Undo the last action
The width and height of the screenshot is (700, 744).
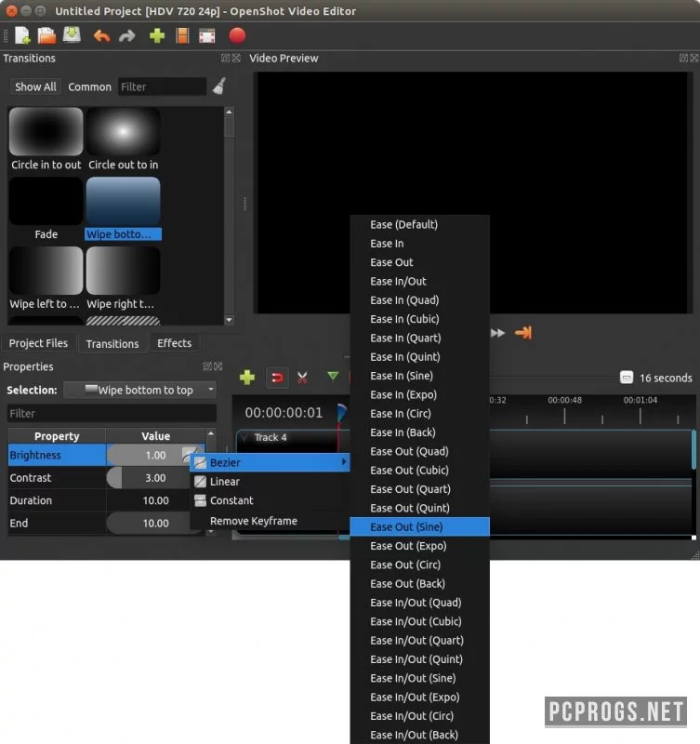pyautogui.click(x=101, y=36)
